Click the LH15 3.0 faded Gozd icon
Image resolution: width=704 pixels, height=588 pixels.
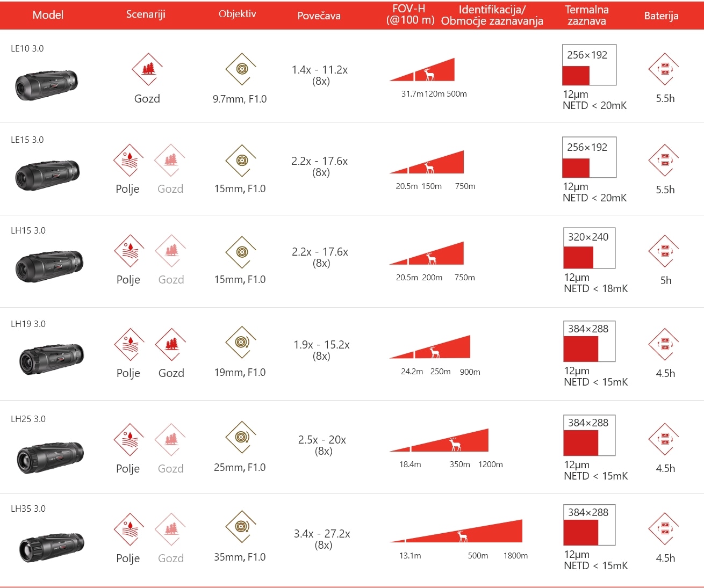coord(171,251)
